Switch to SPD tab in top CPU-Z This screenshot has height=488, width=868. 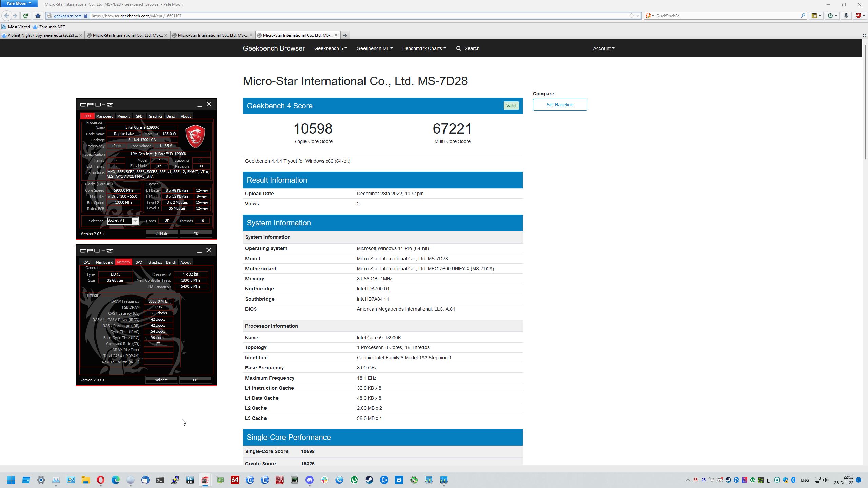pyautogui.click(x=139, y=116)
